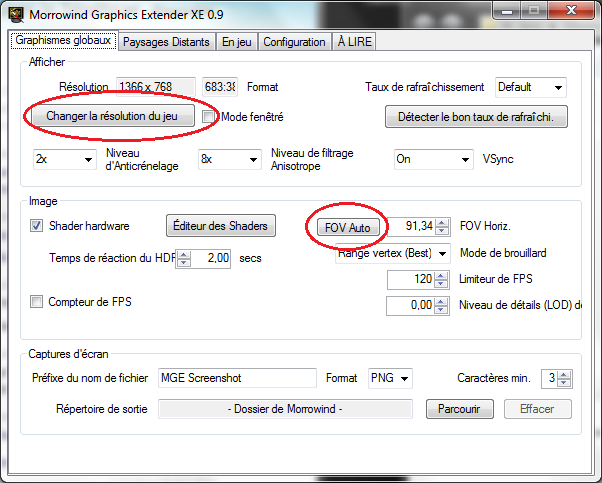Image resolution: width=602 pixels, height=483 pixels.
Task: Click the Parcourir button
Action: click(x=460, y=409)
